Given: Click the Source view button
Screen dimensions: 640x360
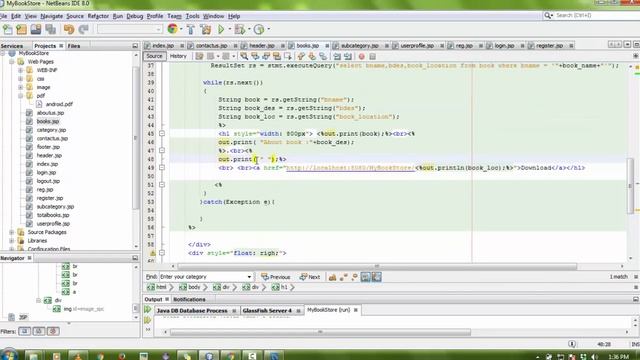Looking at the screenshot, I should point(154,56).
